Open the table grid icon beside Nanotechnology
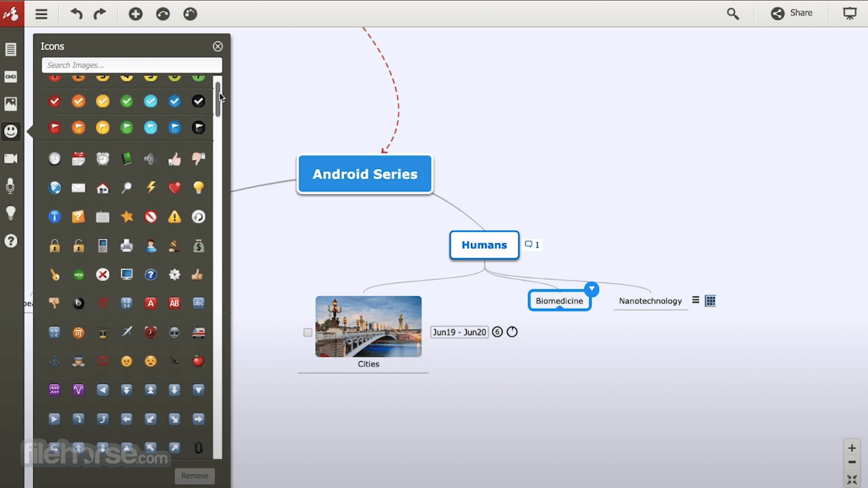The height and width of the screenshot is (488, 868). (711, 301)
